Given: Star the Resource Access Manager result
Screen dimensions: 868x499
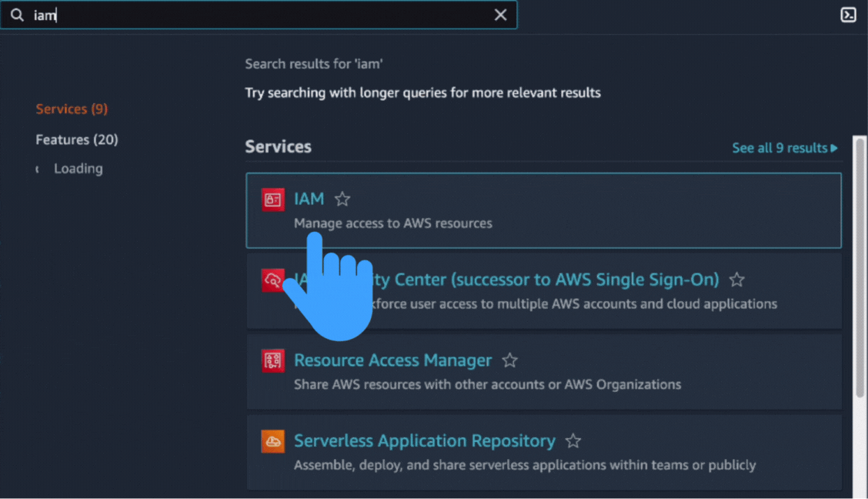Looking at the screenshot, I should click(509, 360).
